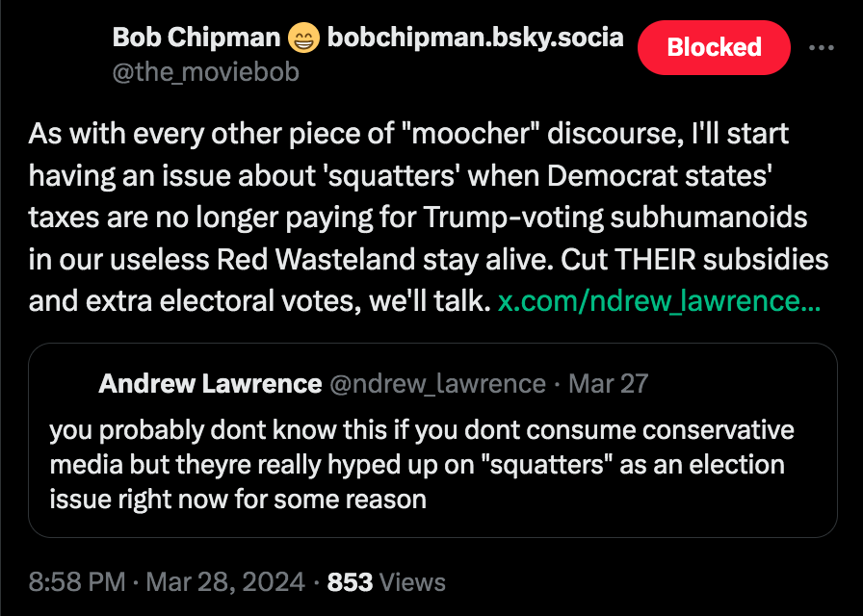Click the words "Red Wasteland" in the tweet
Viewport: 863px width, 616px height.
click(x=291, y=260)
